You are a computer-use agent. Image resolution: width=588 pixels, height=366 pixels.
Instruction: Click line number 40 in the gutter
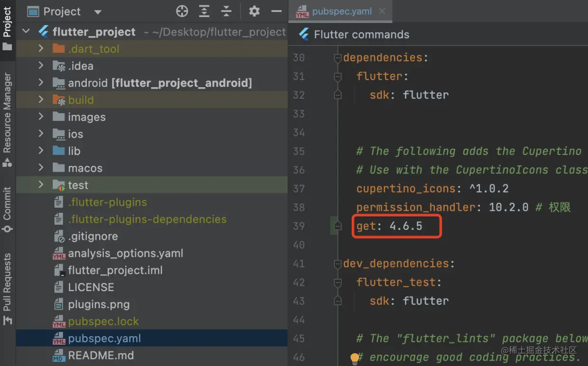pos(299,245)
